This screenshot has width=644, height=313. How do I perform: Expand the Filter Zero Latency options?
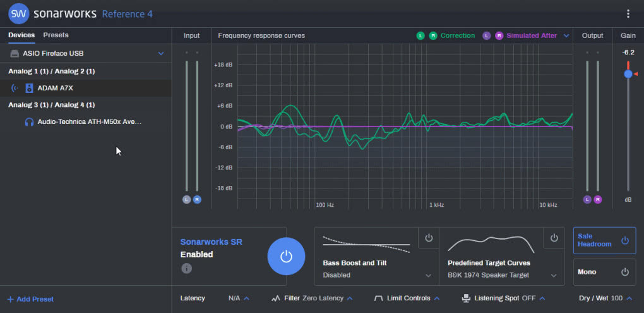click(350, 298)
